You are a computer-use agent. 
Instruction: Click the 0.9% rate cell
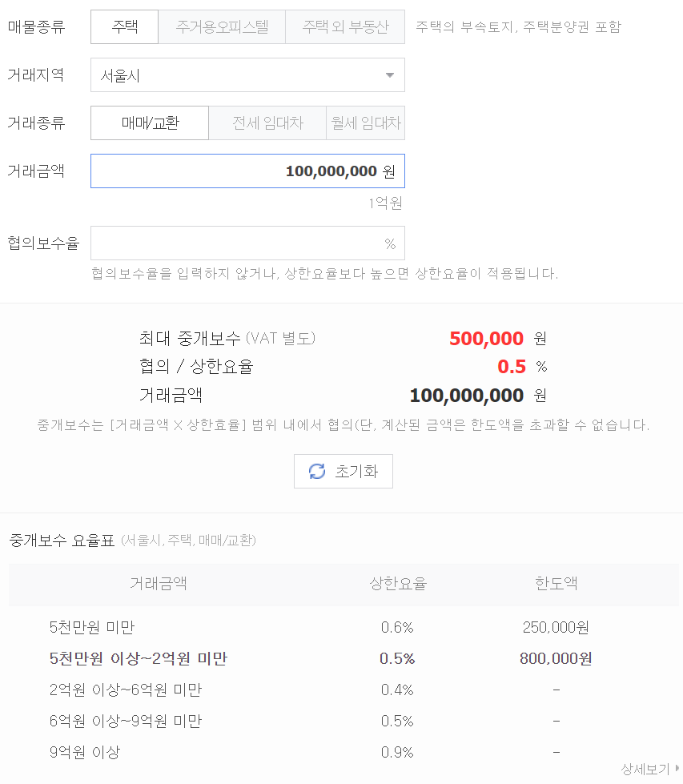[x=397, y=752]
